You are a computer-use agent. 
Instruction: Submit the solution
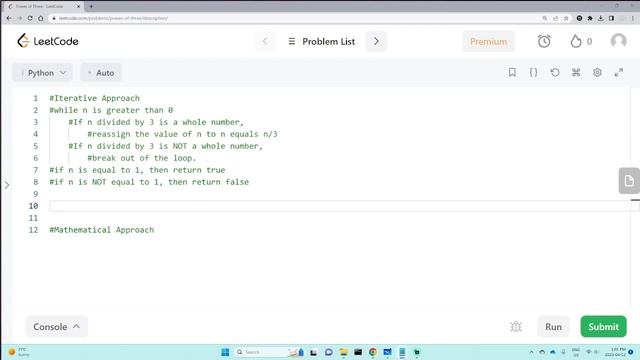click(x=603, y=327)
